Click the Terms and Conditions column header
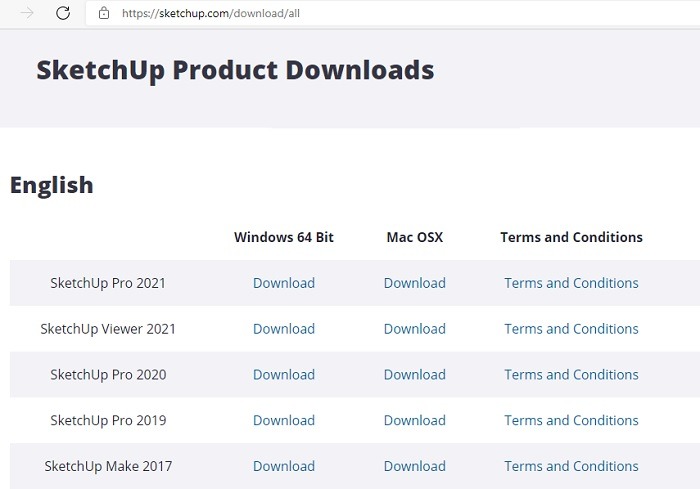The width and height of the screenshot is (700, 489). pos(571,237)
